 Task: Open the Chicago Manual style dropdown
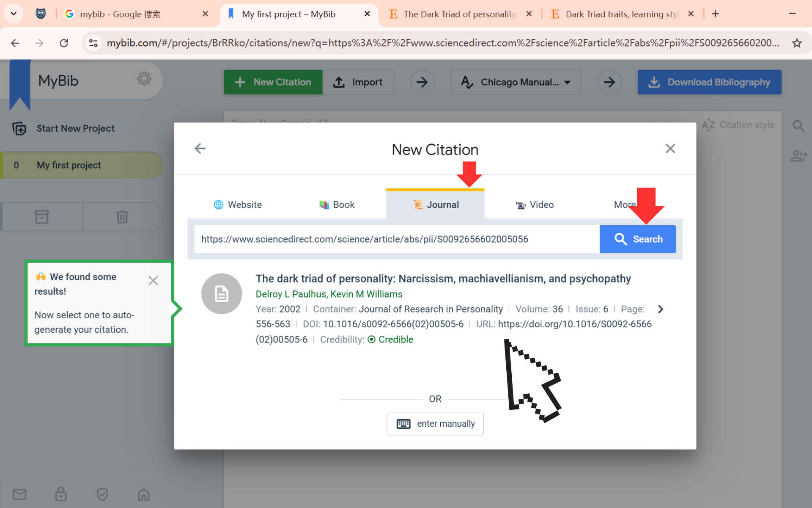pos(516,82)
